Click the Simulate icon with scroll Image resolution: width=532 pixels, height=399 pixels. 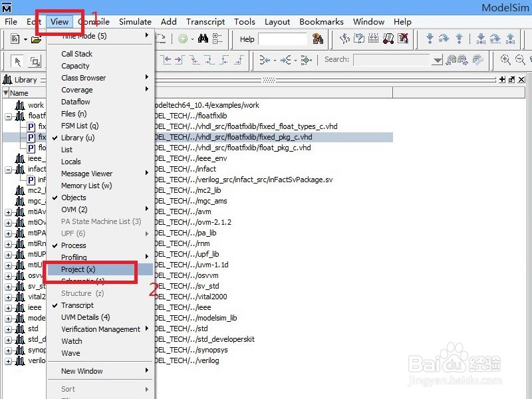point(388,39)
